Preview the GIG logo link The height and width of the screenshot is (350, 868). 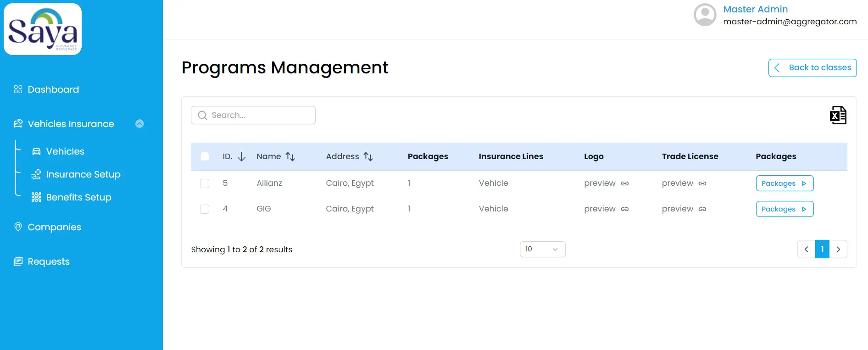600,209
